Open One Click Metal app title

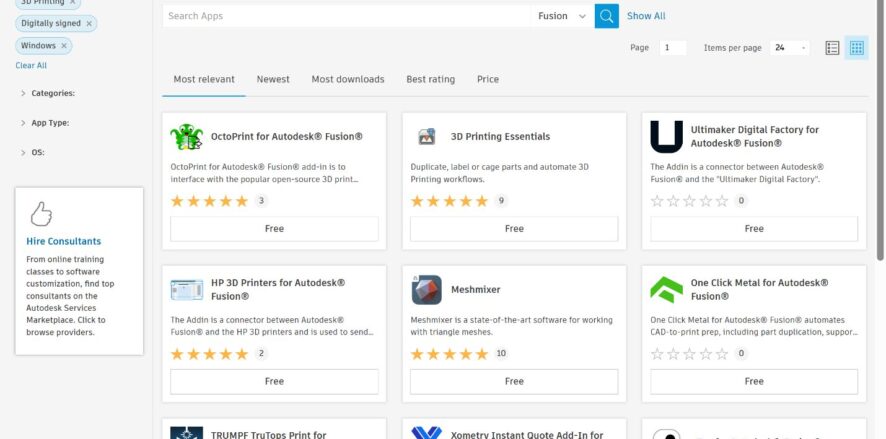click(x=759, y=290)
